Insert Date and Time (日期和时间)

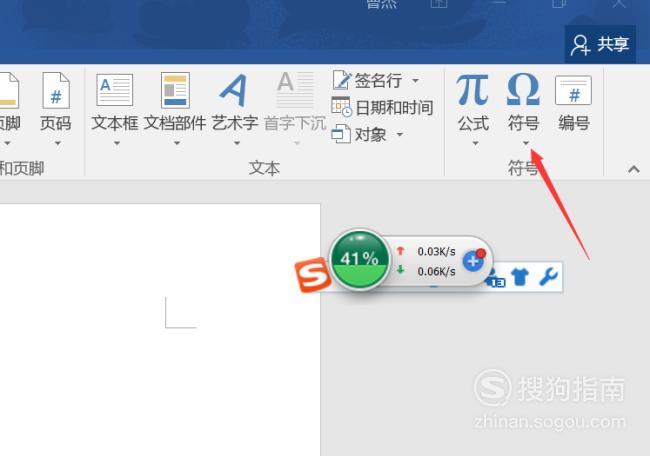[382, 107]
